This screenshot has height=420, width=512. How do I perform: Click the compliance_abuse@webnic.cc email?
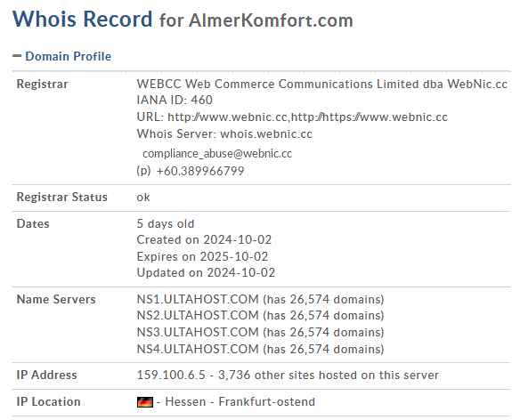(217, 154)
